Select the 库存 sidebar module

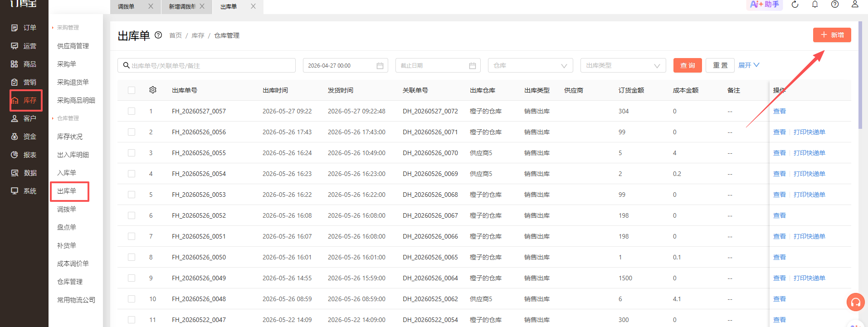pyautogui.click(x=24, y=100)
